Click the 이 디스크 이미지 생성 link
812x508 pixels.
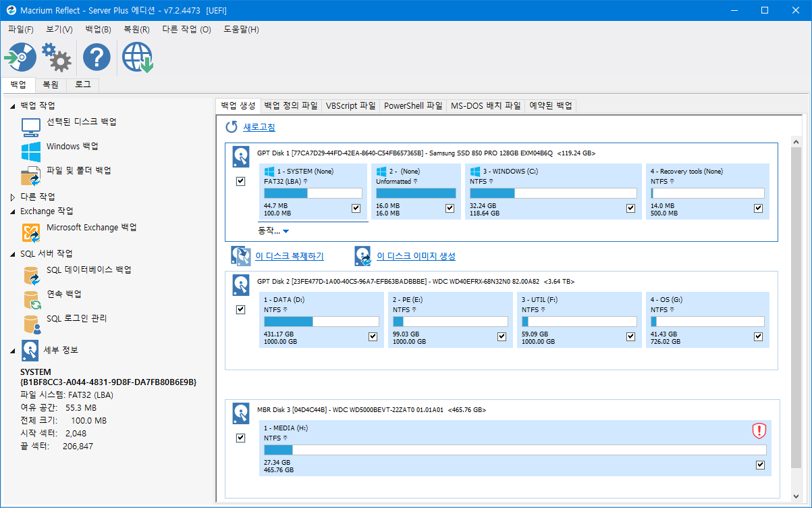[416, 256]
